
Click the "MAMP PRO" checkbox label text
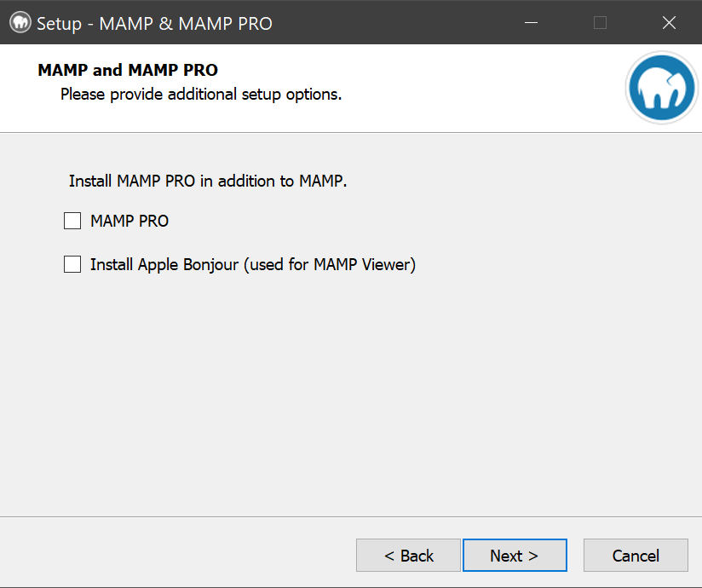[x=129, y=222]
